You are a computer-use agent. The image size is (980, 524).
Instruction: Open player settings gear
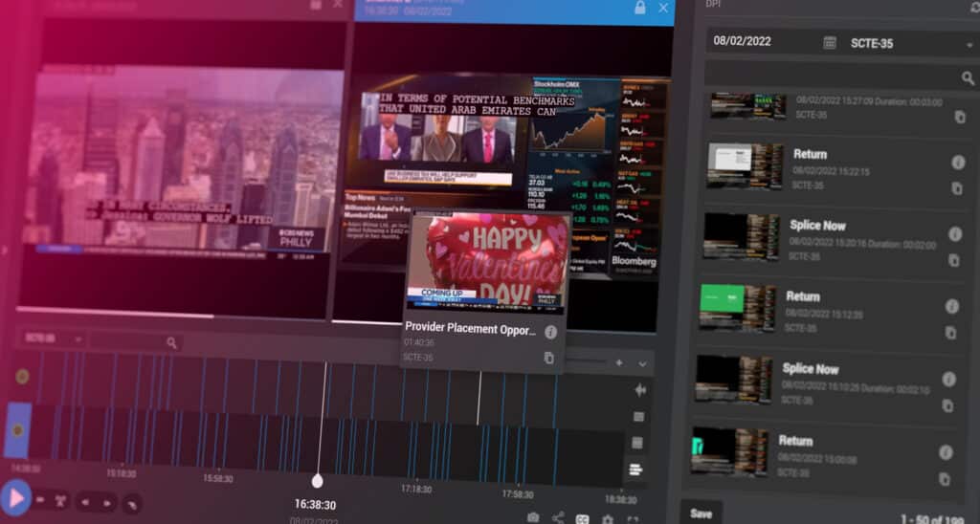tap(607, 519)
